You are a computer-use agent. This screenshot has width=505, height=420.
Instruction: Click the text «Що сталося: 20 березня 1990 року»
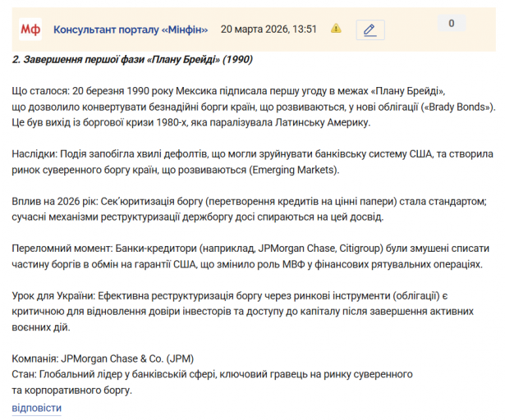(93, 91)
